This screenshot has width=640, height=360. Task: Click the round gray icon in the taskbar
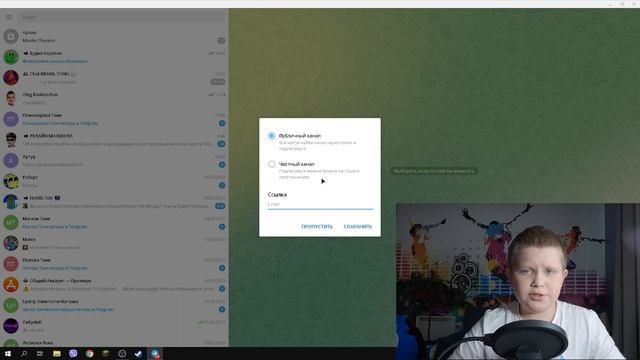click(x=122, y=353)
